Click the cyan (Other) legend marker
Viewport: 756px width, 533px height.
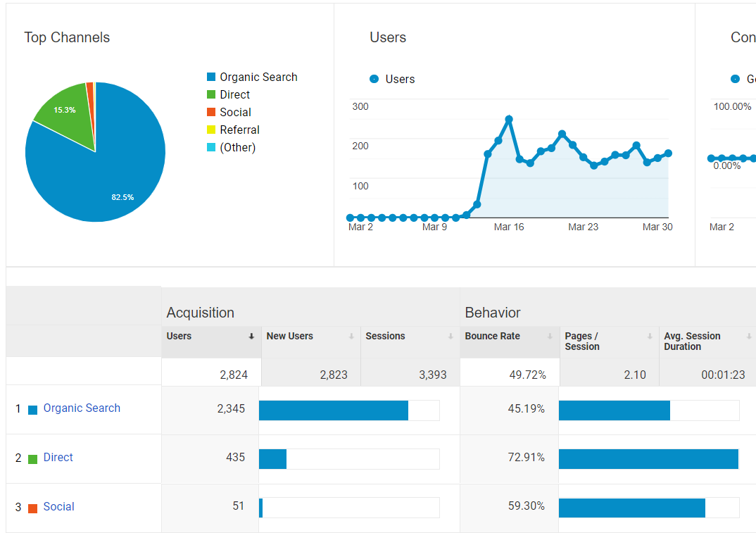coord(210,147)
